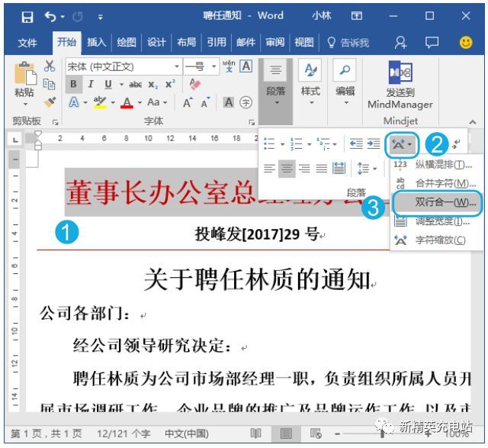The width and height of the screenshot is (488, 448).
Task: Copy selection with the copy icon
Action: tap(49, 84)
